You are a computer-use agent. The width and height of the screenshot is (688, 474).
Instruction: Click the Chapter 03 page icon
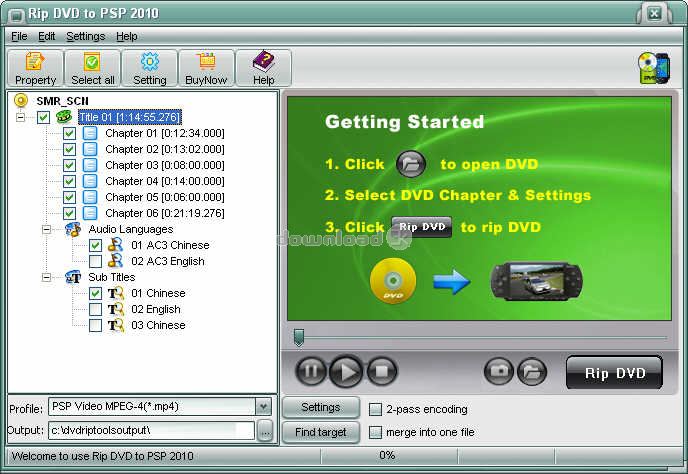tap(90, 165)
